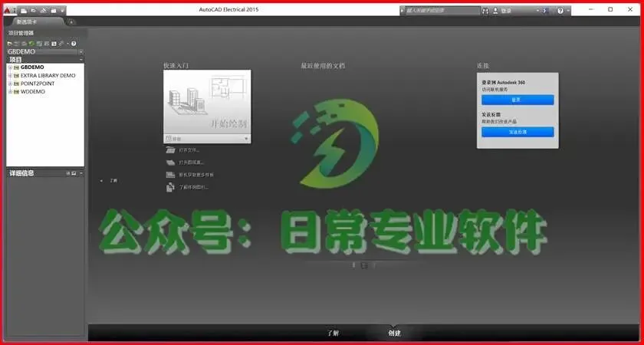This screenshot has height=345, width=644.
Task: Open the GBDEMO project selection combo box
Action: [x=45, y=52]
